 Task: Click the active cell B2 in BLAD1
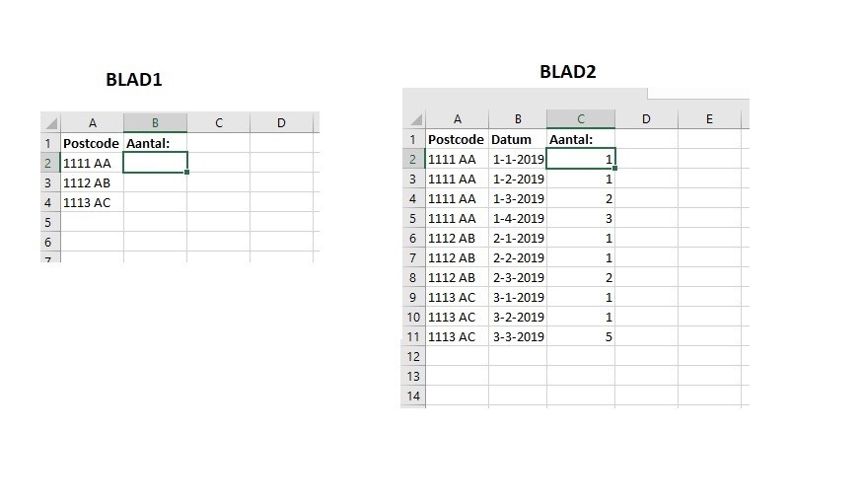(x=155, y=163)
